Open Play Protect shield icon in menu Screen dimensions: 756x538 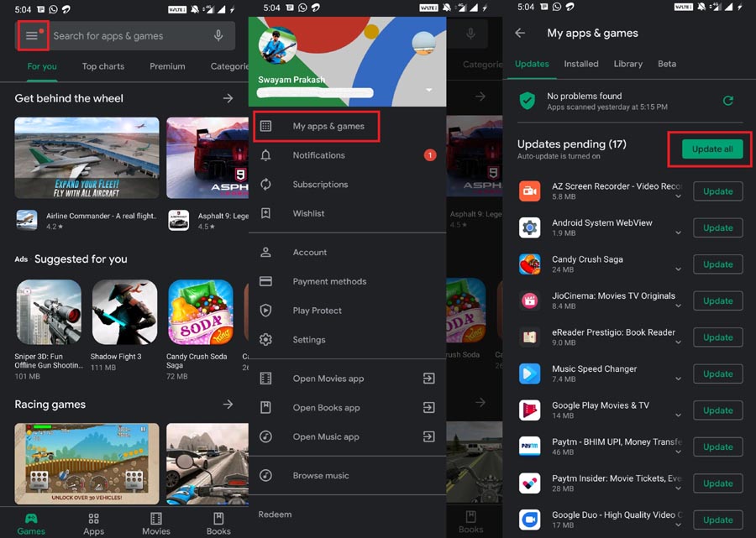pyautogui.click(x=265, y=311)
